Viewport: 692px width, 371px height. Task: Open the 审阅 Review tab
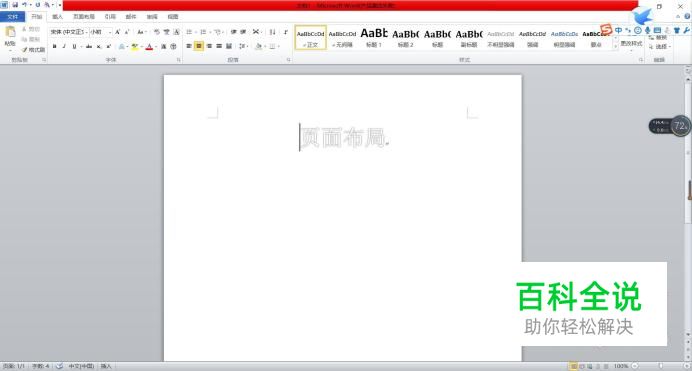(x=152, y=17)
